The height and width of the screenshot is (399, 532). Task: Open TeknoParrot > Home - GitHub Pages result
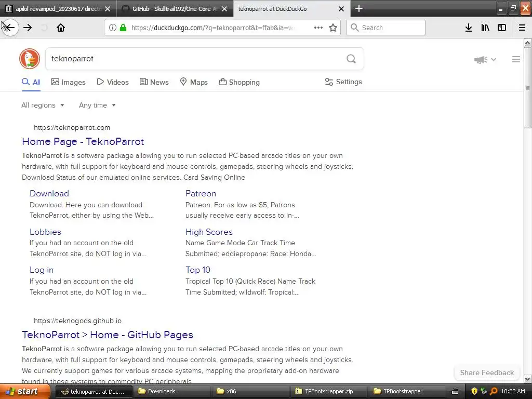point(108,335)
